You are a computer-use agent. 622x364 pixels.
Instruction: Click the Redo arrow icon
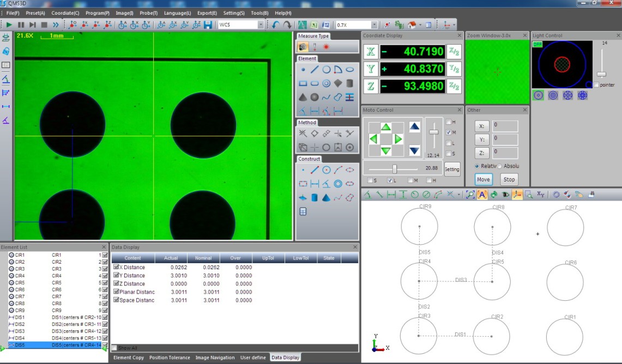click(x=287, y=25)
